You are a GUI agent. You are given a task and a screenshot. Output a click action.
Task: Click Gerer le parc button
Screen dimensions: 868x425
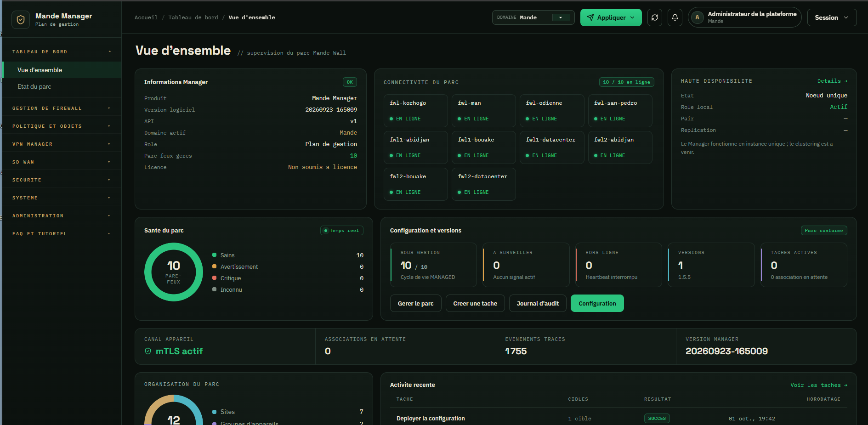point(415,304)
